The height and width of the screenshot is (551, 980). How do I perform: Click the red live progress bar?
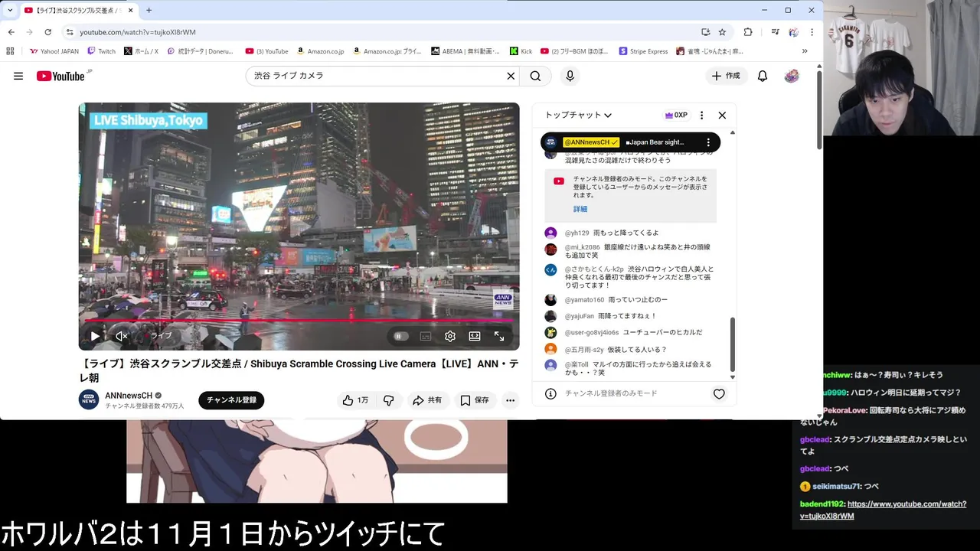(x=299, y=321)
